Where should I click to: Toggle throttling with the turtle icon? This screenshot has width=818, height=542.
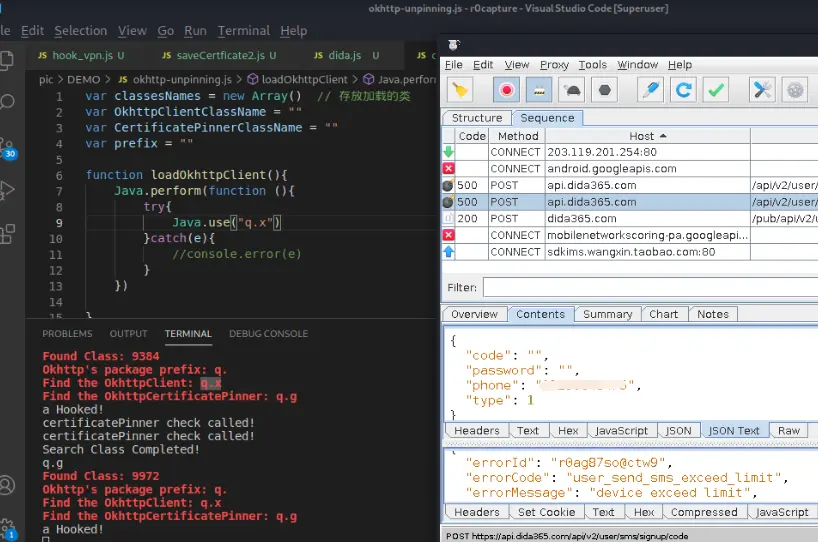tap(572, 90)
